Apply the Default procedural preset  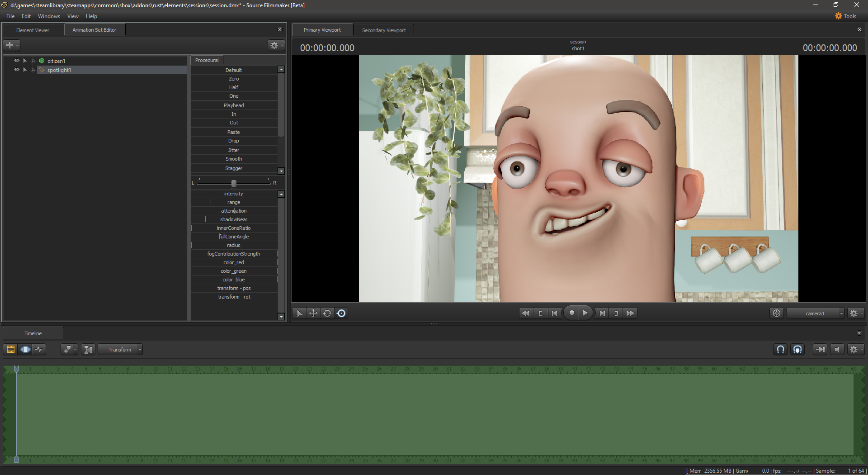234,70
